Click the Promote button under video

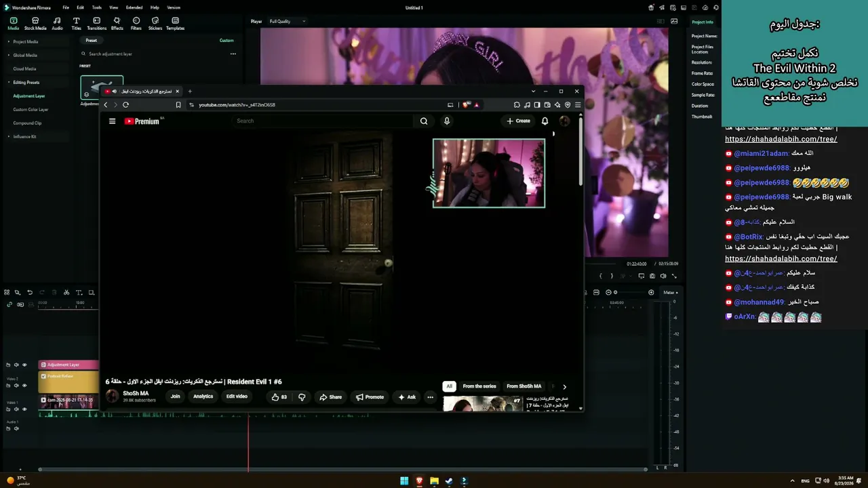click(x=370, y=397)
